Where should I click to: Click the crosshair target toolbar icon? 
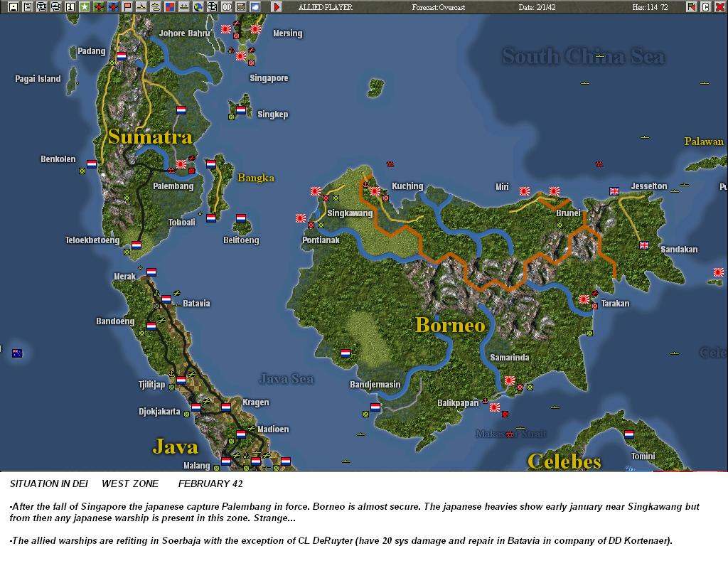[x=212, y=7]
